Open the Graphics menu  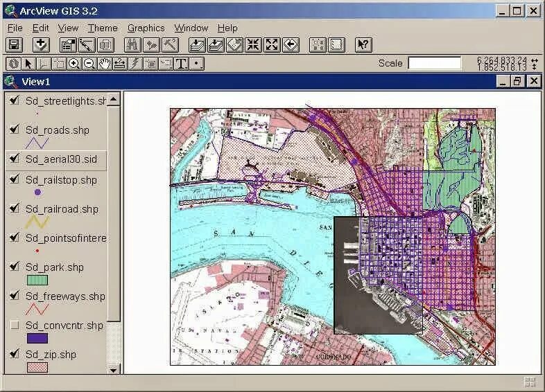(x=146, y=28)
